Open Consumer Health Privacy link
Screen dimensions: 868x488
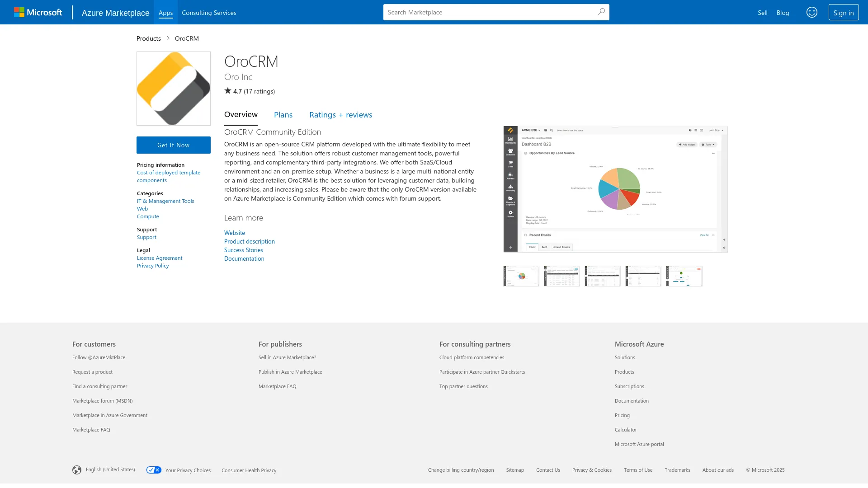click(249, 470)
